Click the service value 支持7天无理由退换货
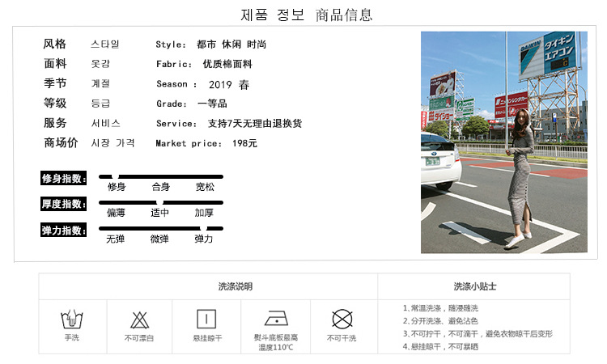The width and height of the screenshot is (607, 364). (x=255, y=124)
